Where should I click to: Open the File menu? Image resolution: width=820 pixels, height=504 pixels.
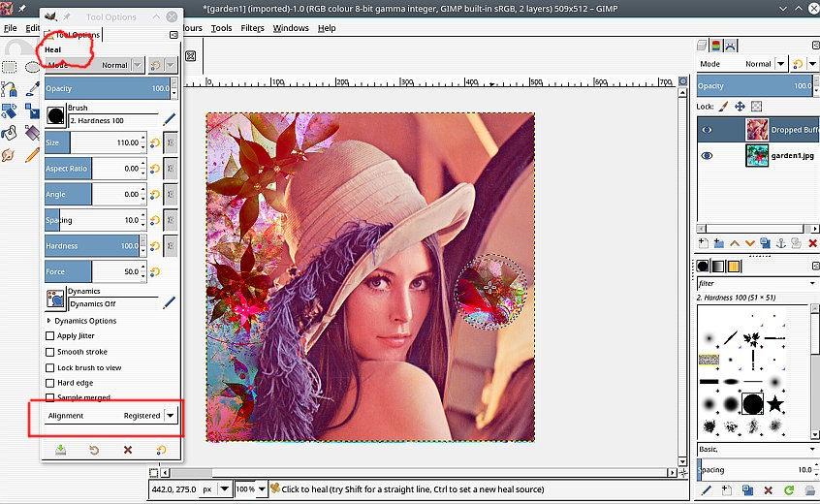[10, 28]
